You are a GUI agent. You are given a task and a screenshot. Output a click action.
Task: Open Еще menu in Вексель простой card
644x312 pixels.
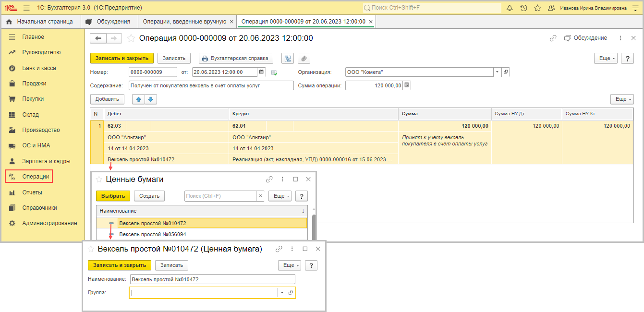(290, 265)
